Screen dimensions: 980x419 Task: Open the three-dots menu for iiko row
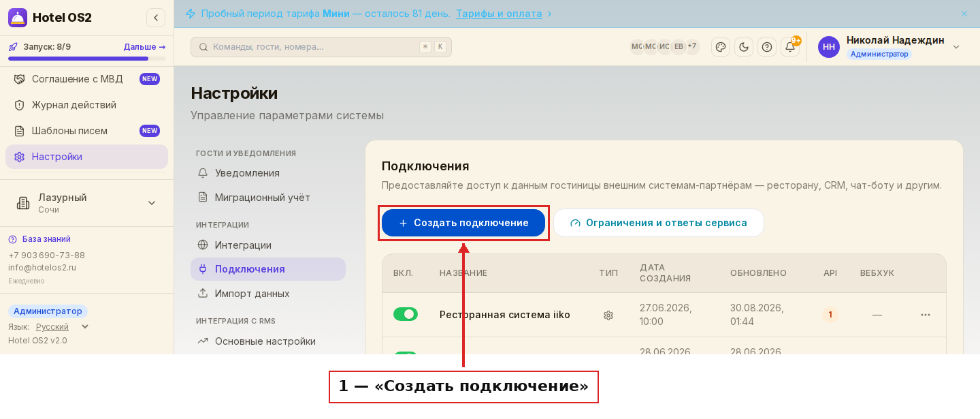tap(926, 315)
